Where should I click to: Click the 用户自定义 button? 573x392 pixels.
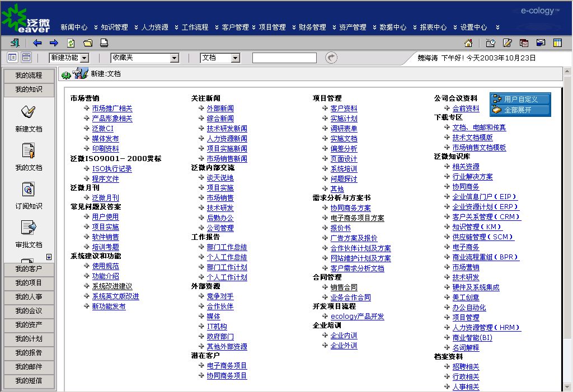coord(520,99)
